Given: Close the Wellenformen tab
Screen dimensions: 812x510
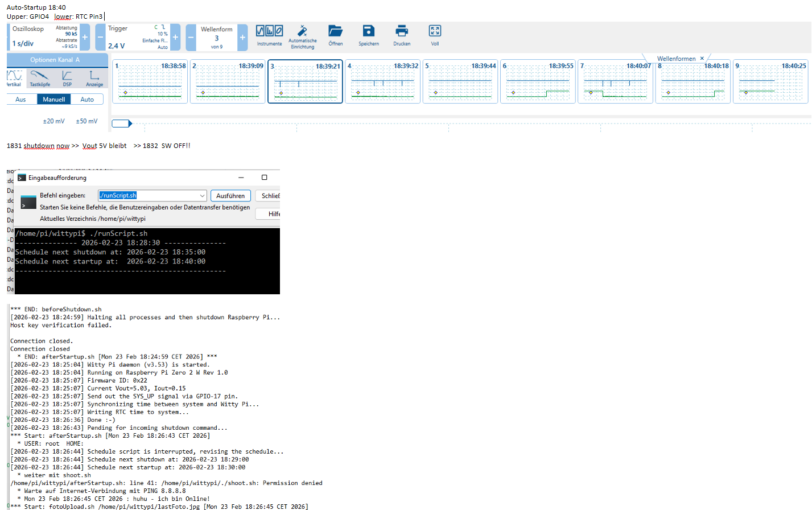Looking at the screenshot, I should point(702,59).
